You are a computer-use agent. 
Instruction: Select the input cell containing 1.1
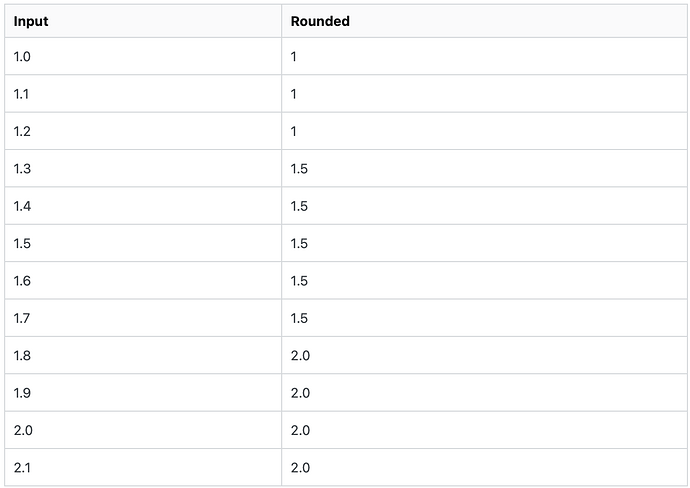21,94
